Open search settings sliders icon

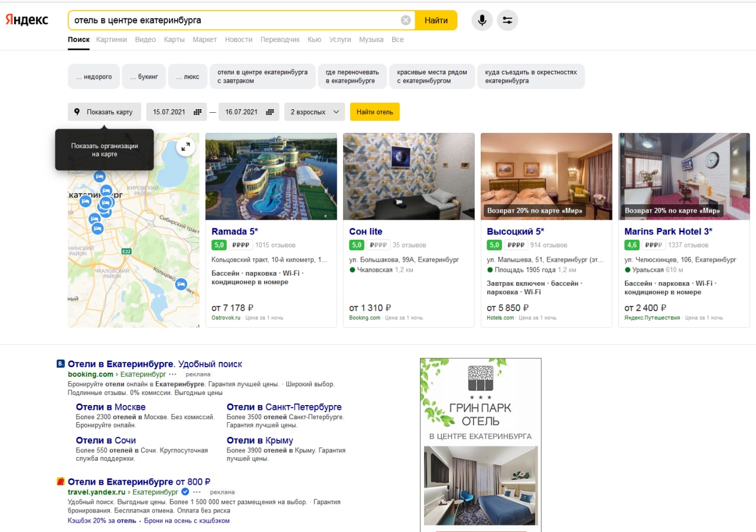click(507, 20)
